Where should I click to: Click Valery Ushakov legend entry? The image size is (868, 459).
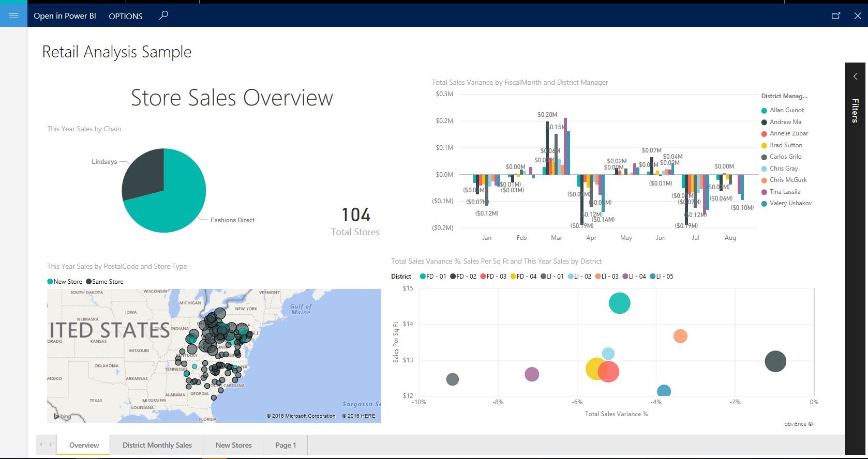[x=787, y=203]
